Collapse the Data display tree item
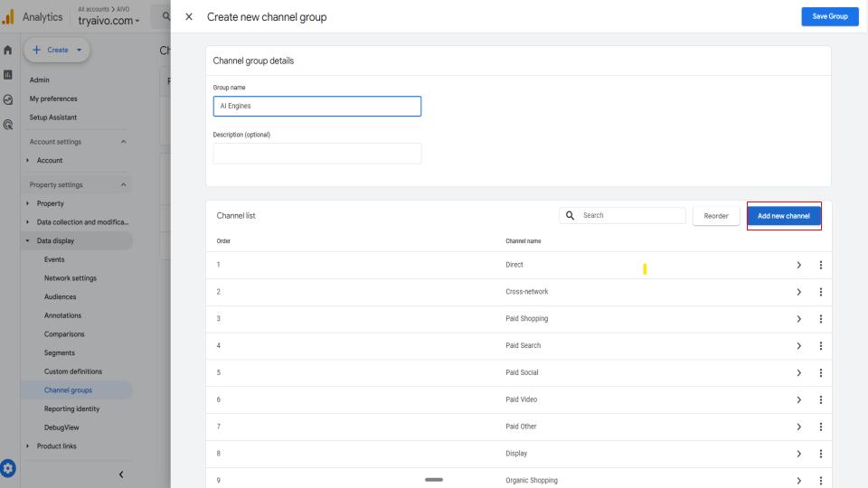Image resolution: width=868 pixels, height=488 pixels. (28, 240)
